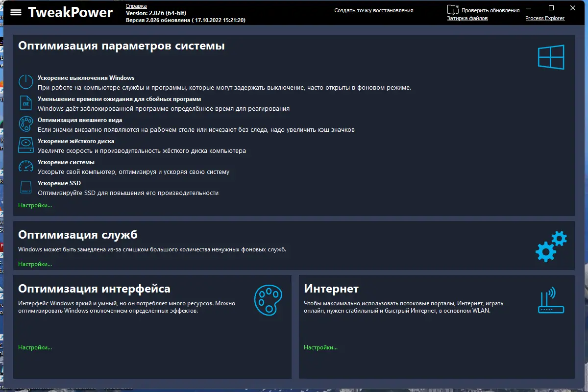588x392 pixels.
Task: Click description Оптимизируйте SSD для повышения производительности
Action: click(128, 193)
